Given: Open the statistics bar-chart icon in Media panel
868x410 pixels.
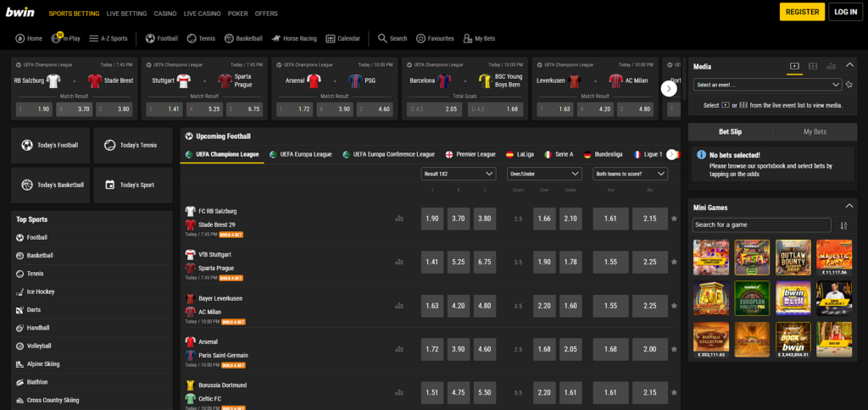Looking at the screenshot, I should coord(831,66).
